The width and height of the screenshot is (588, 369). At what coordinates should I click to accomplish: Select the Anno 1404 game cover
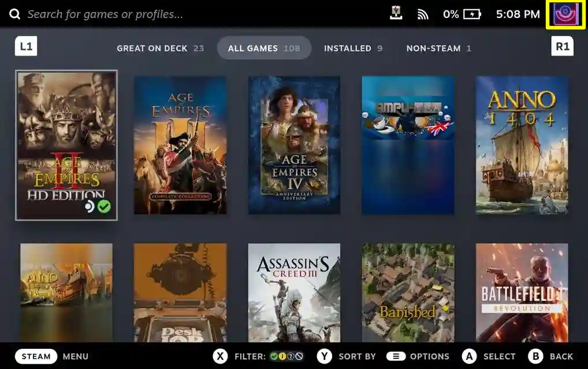(522, 146)
